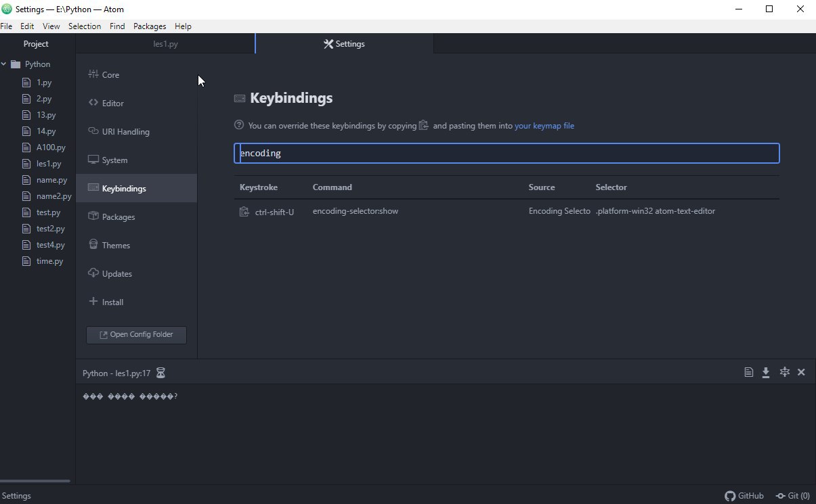This screenshot has height=504, width=816.
Task: Open the Selection menu
Action: tap(85, 26)
